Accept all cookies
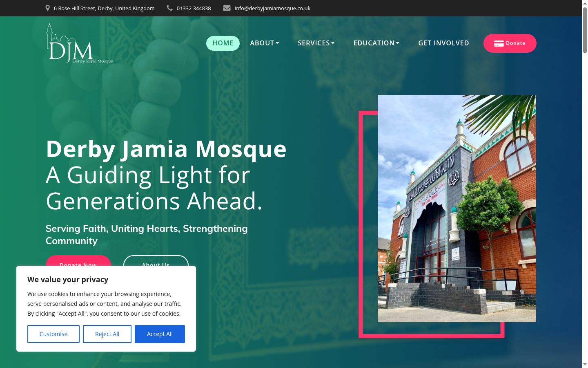 [x=160, y=334]
